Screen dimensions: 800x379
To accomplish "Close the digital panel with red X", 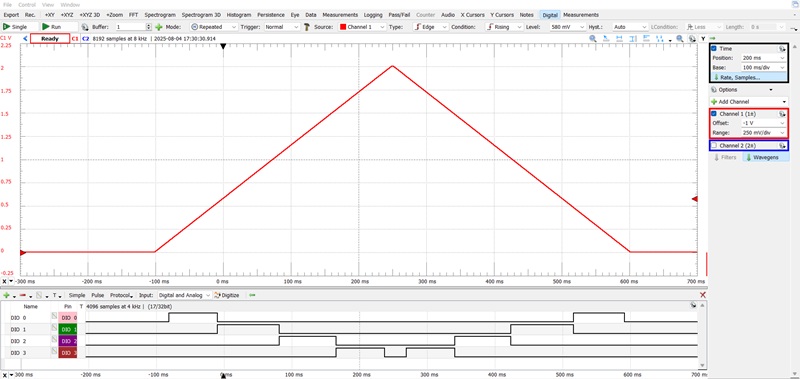I will tap(703, 295).
